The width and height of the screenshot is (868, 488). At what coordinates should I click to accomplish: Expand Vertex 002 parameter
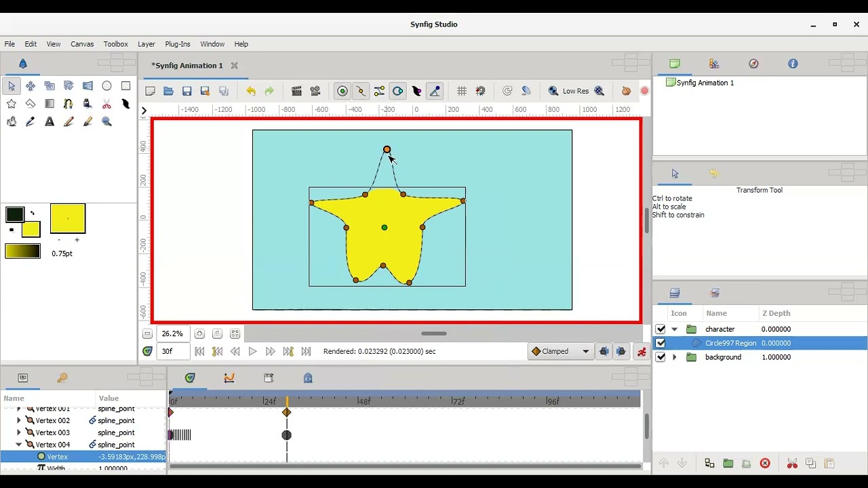click(x=19, y=421)
